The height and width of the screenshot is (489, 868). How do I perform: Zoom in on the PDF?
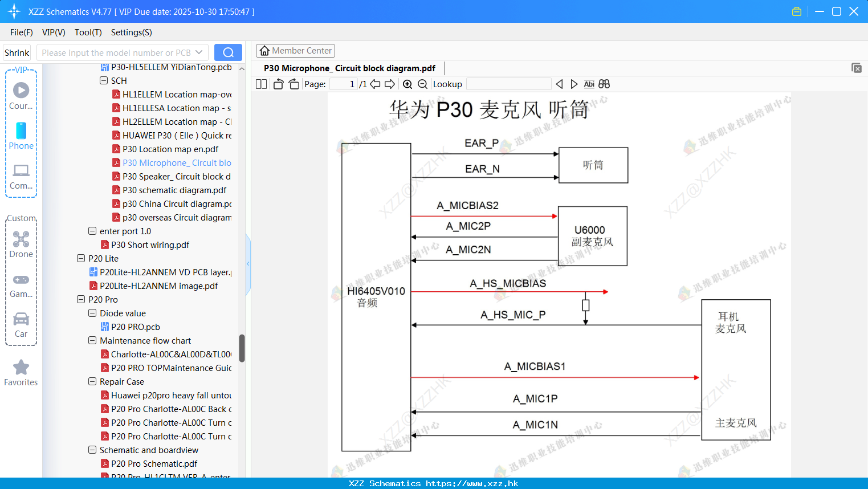click(x=407, y=84)
